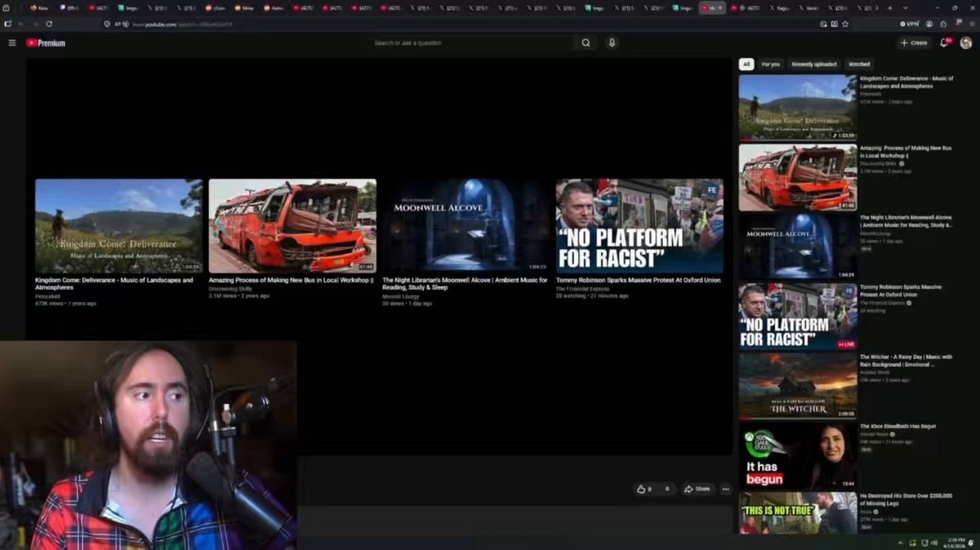Click the YouTube Premium logo
Image resolution: width=980 pixels, height=550 pixels.
click(x=46, y=42)
